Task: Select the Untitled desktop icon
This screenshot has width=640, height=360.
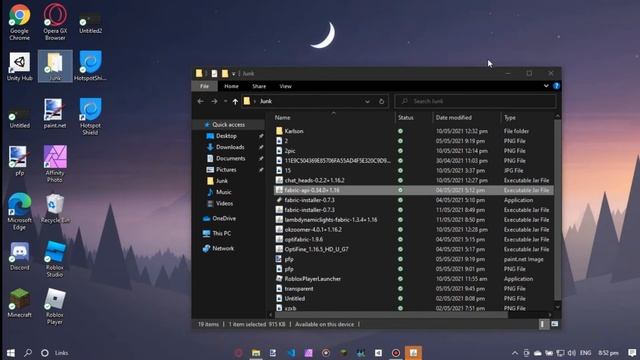Action: (x=20, y=118)
